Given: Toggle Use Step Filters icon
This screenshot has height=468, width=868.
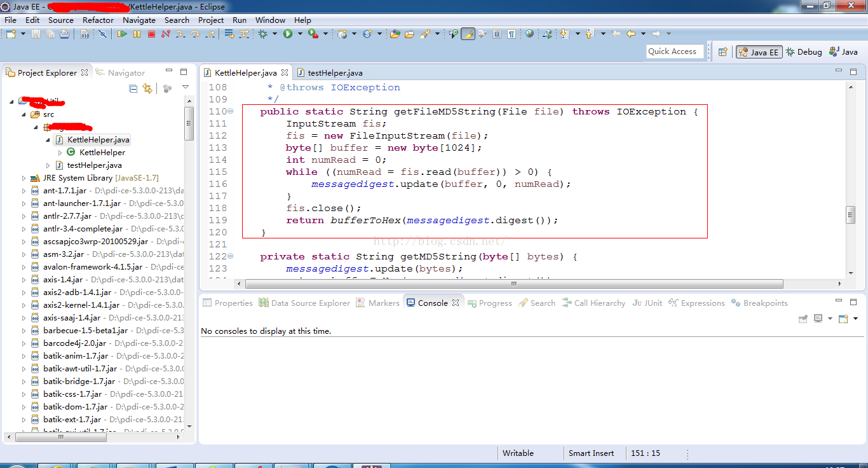Looking at the screenshot, I should pos(244,34).
